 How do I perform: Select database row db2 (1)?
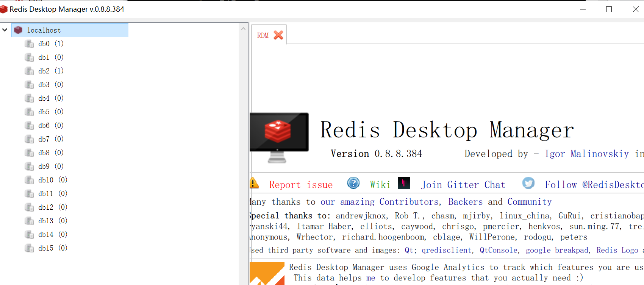pos(51,71)
